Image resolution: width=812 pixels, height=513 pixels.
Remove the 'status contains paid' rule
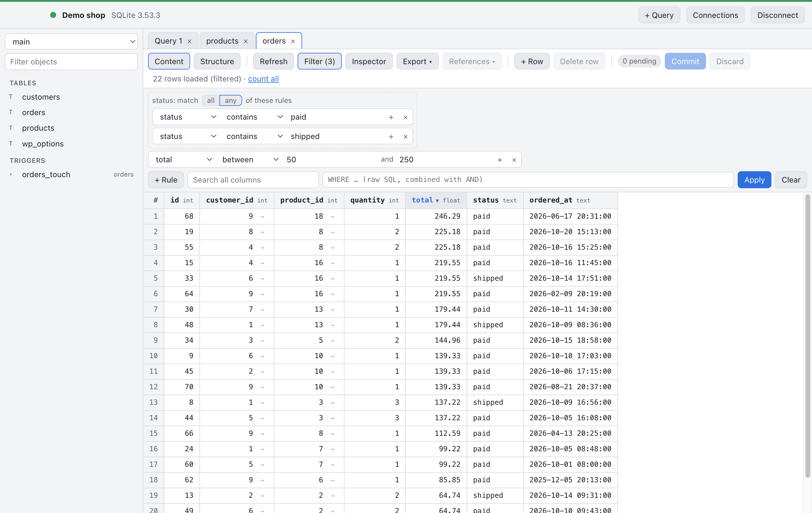pyautogui.click(x=405, y=117)
